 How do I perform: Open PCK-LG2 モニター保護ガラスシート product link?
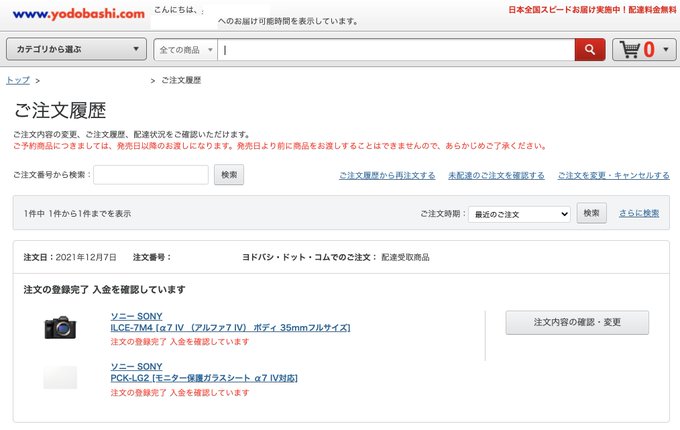(204, 378)
